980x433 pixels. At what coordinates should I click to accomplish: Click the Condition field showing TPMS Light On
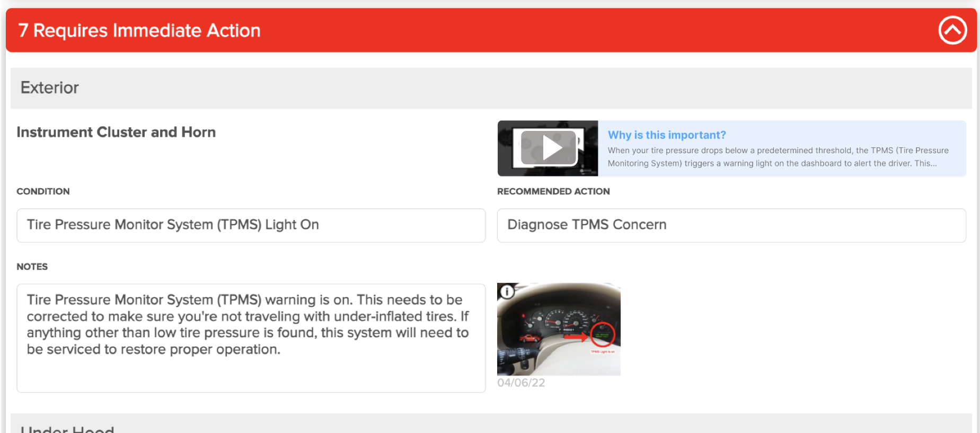(251, 225)
